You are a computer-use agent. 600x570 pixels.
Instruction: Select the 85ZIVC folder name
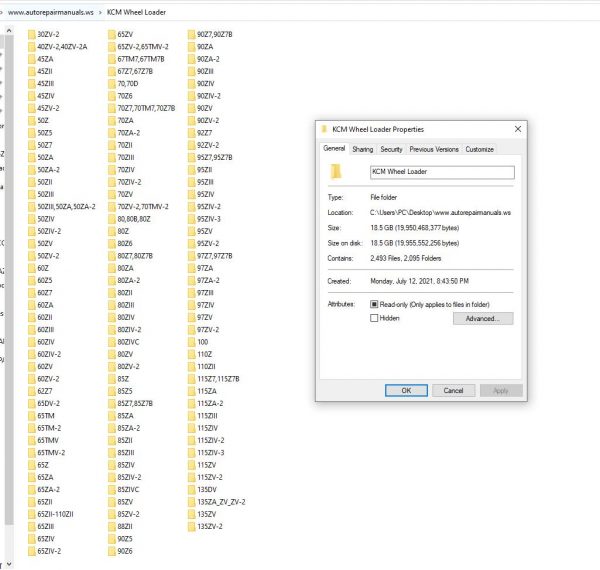click(x=128, y=490)
